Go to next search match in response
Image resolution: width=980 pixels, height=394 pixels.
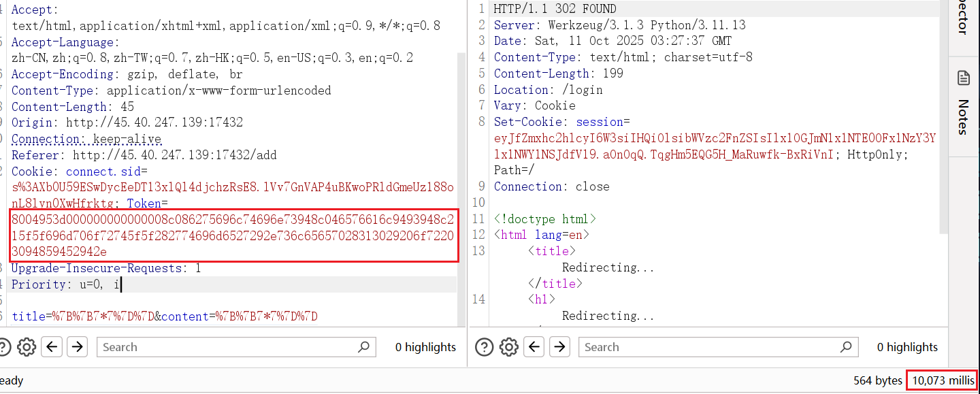[x=559, y=347]
